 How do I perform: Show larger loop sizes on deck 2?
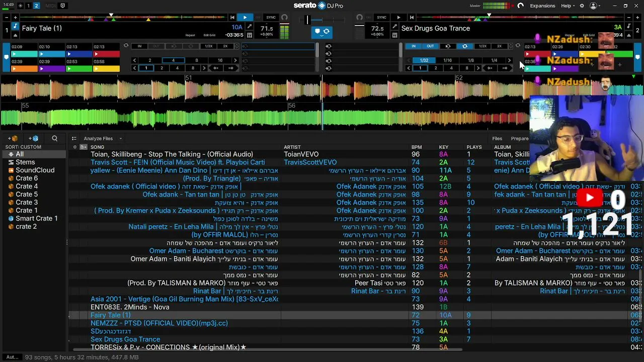pos(509,60)
